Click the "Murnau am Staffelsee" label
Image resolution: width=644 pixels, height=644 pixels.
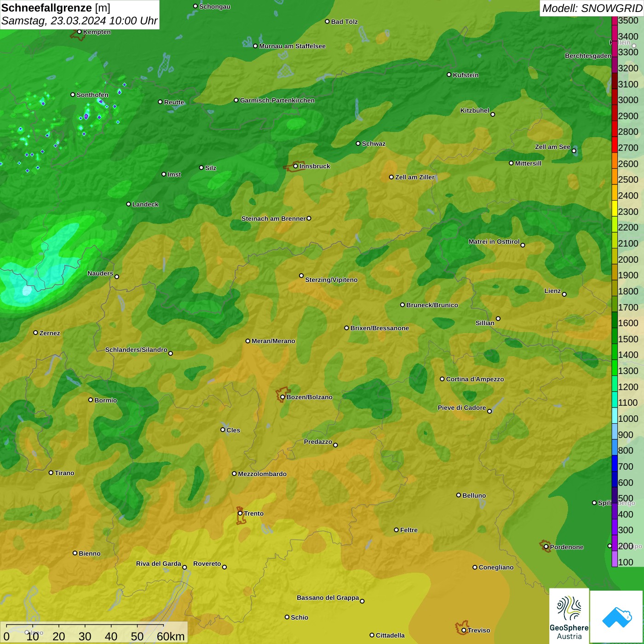tap(293, 46)
